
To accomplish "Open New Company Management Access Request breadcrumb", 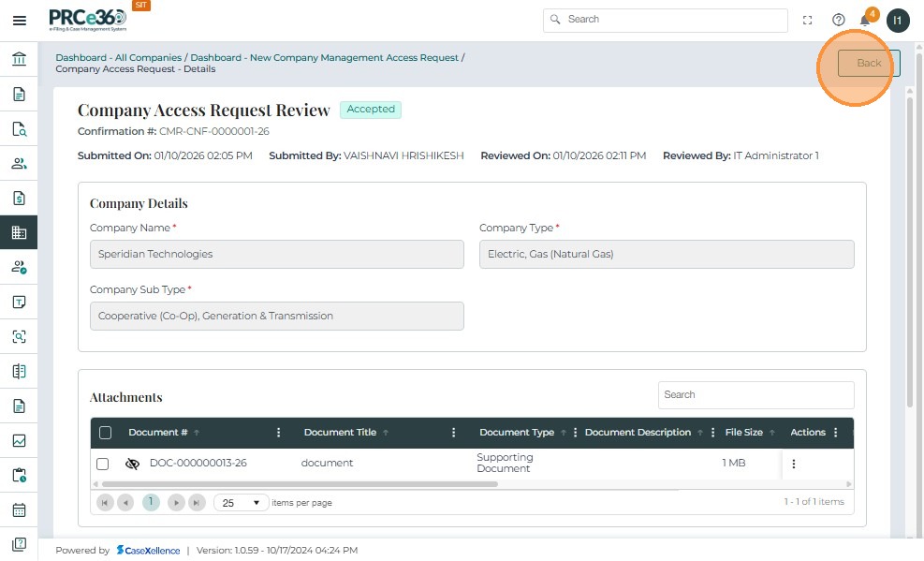I will tap(324, 58).
